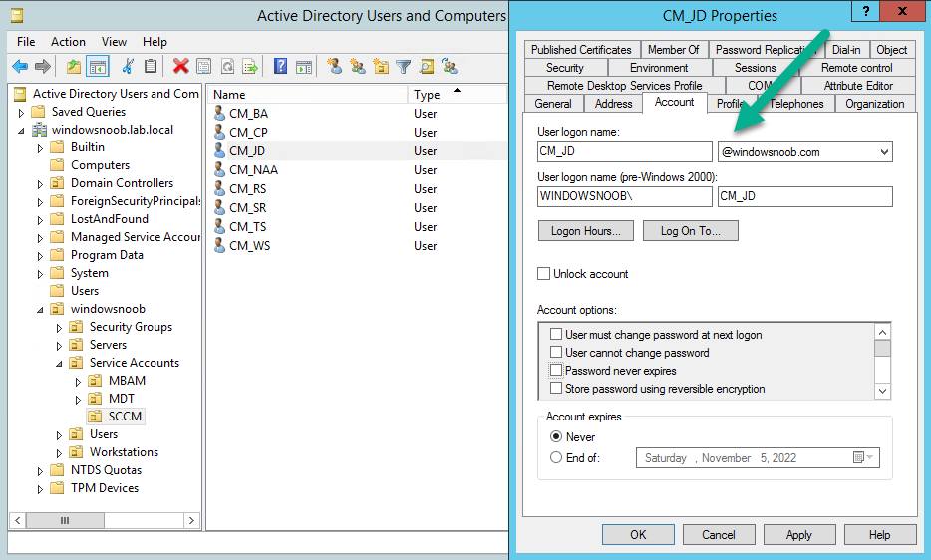
Task: Click the Forward arrow in ADUC toolbar
Action: [x=43, y=66]
